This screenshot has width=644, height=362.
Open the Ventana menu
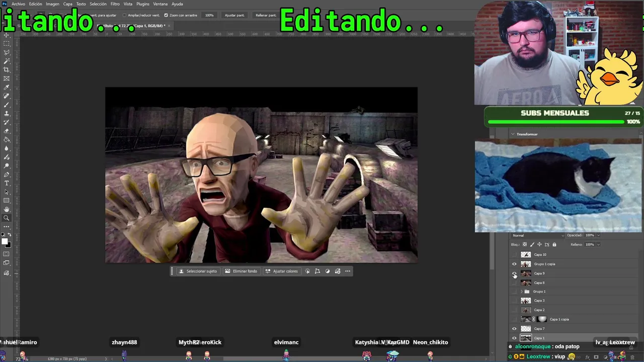[160, 4]
